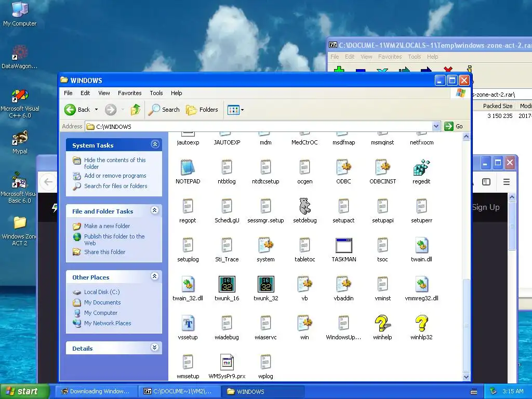Select the TASKMAN application icon
This screenshot has width=532, height=399.
click(344, 245)
